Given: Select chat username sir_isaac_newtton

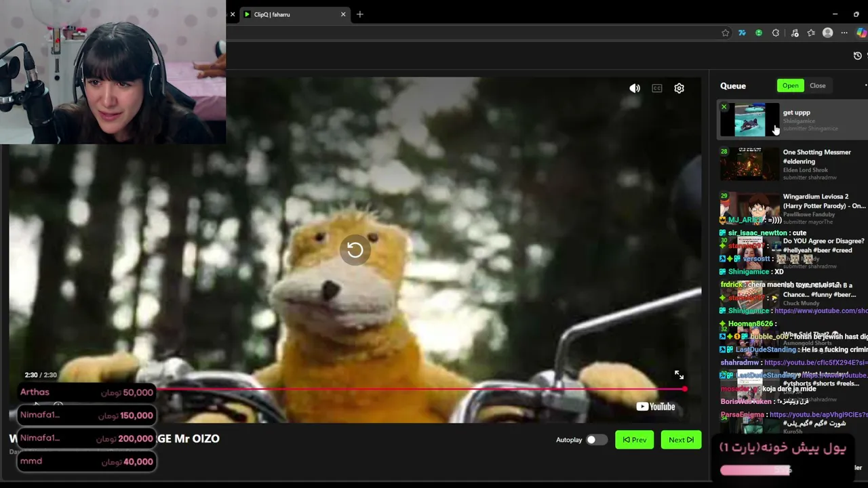Looking at the screenshot, I should (x=757, y=233).
